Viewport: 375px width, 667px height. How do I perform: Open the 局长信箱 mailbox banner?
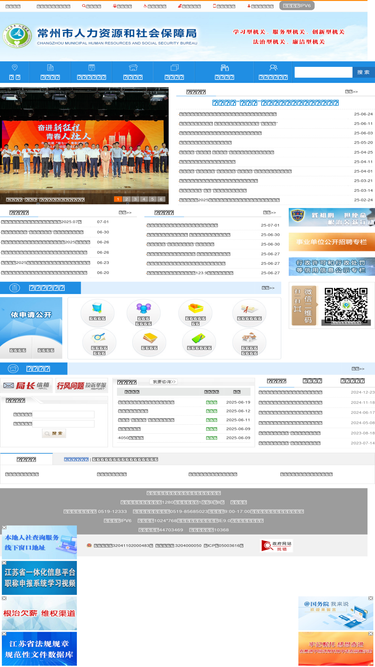tap(26, 385)
